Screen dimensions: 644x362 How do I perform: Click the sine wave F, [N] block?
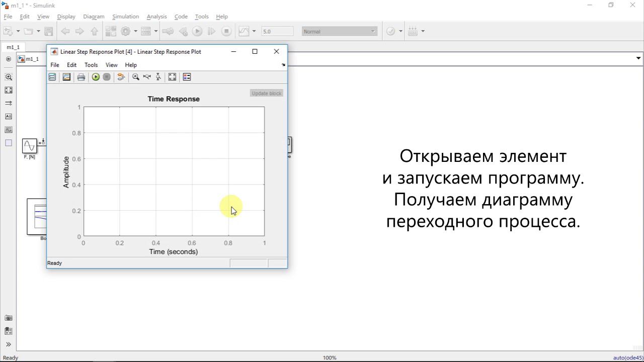[x=30, y=146]
